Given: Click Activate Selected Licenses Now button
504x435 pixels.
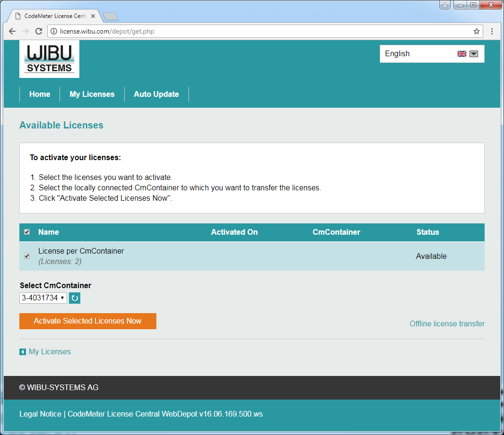Looking at the screenshot, I should click(x=88, y=321).
